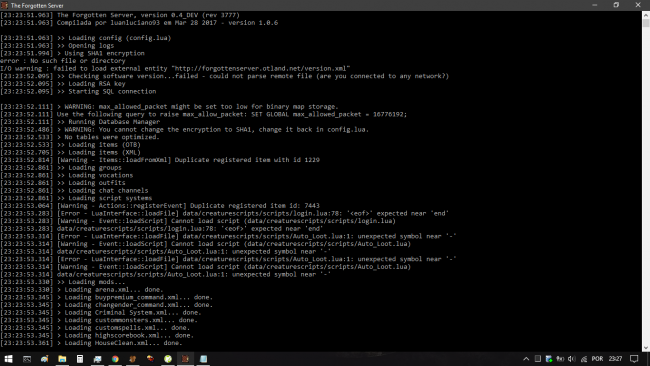Change the POR input language

(597, 359)
